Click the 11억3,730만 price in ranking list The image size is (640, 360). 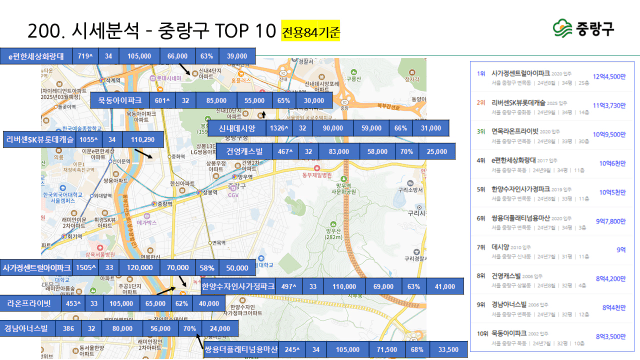click(x=609, y=106)
